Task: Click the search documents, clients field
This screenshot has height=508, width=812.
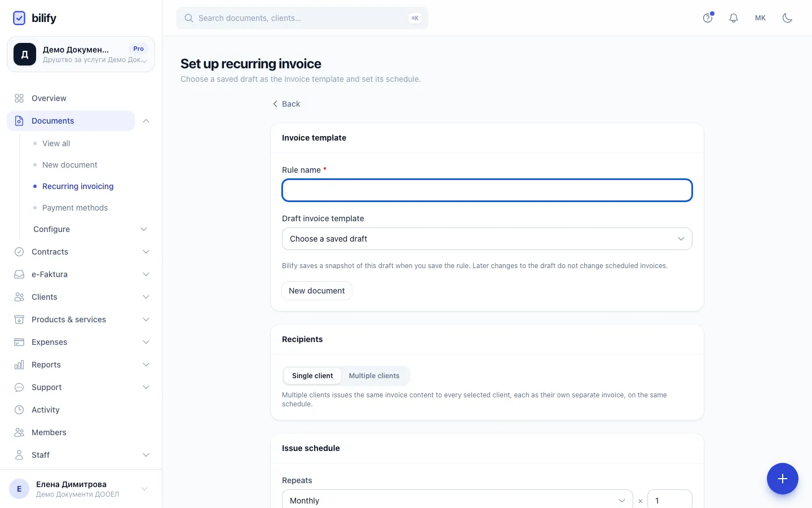Action: [x=302, y=18]
